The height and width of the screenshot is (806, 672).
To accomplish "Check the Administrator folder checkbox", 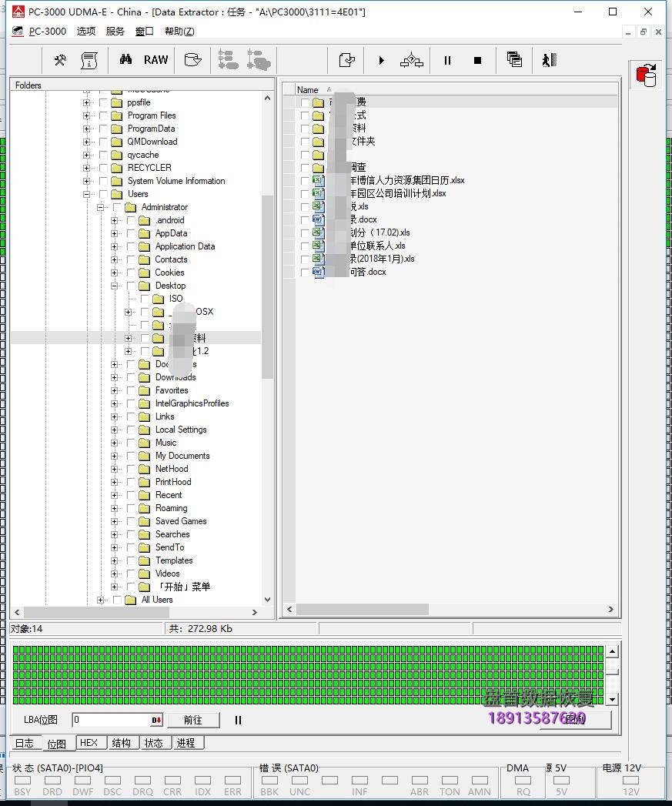I will click(x=117, y=207).
